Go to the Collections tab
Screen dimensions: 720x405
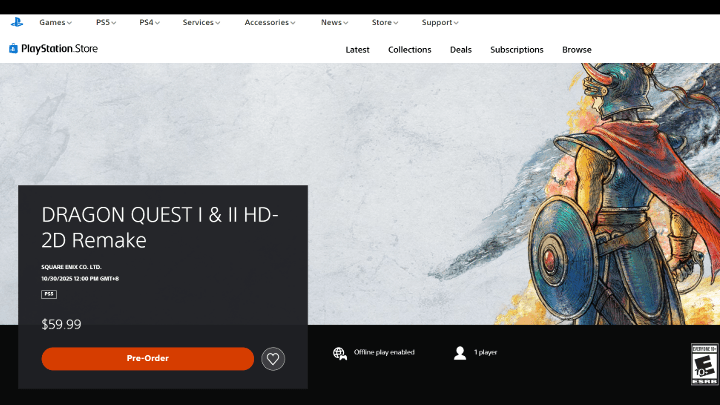[x=409, y=50]
